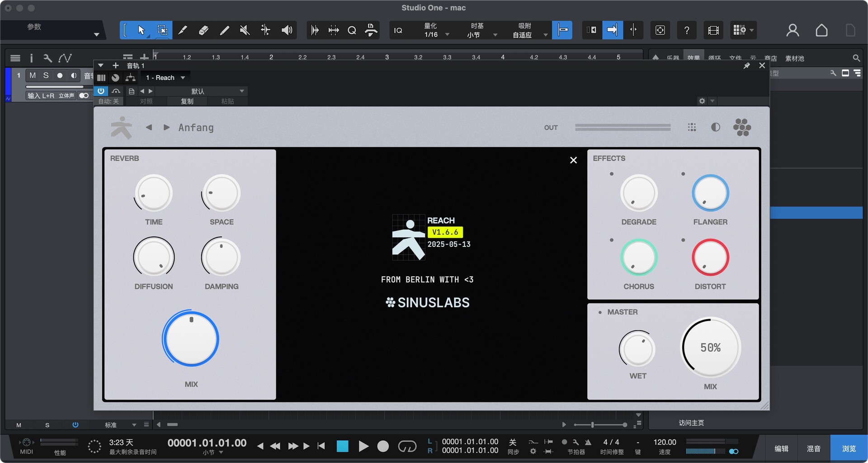Enable DISTORT effect dot toggle
Image resolution: width=868 pixels, height=463 pixels.
click(x=683, y=240)
